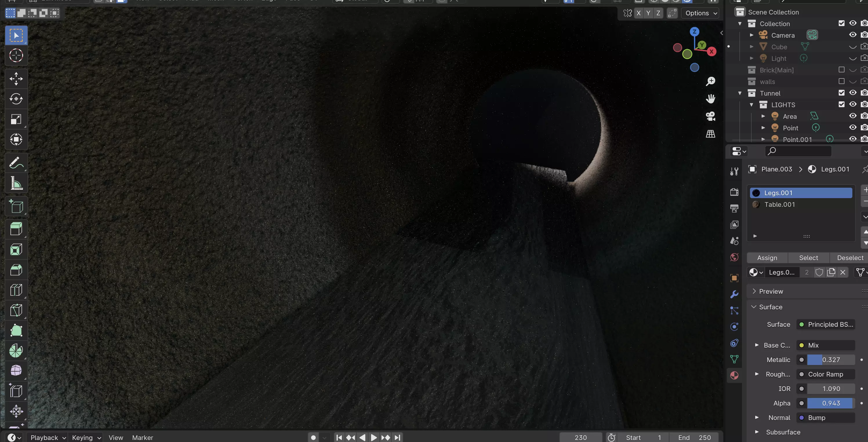Open the Object Data mesh tab
Viewport: 868px width, 442px height.
734,359
